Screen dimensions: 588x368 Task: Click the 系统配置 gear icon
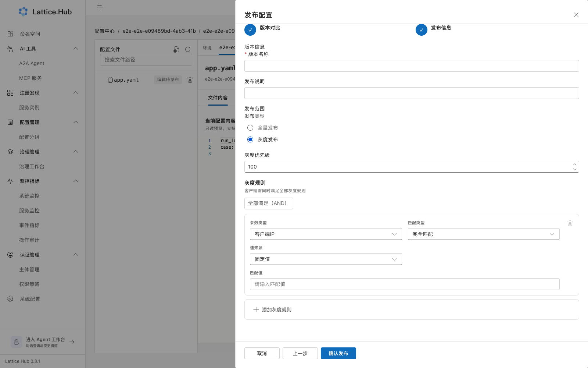(10, 299)
